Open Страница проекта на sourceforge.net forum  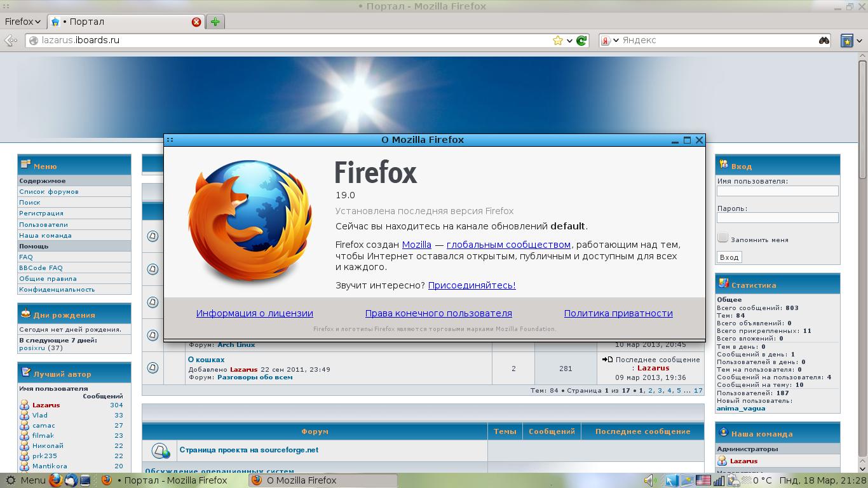249,450
